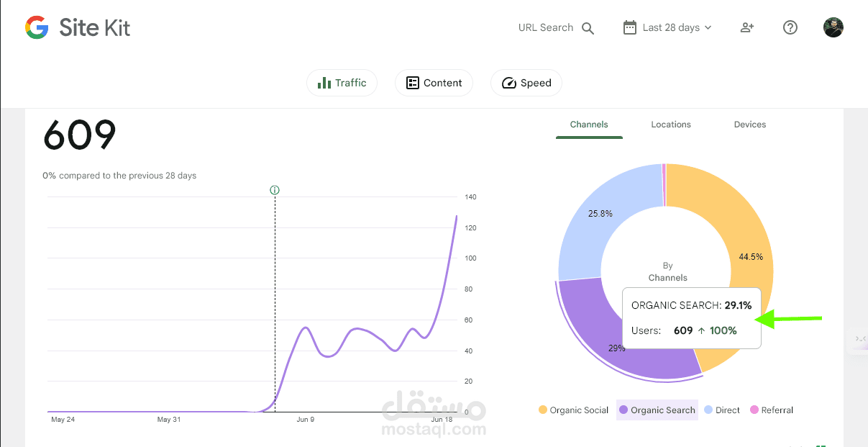Image resolution: width=868 pixels, height=447 pixels.
Task: Click the Site Kit title text
Action: click(x=95, y=28)
